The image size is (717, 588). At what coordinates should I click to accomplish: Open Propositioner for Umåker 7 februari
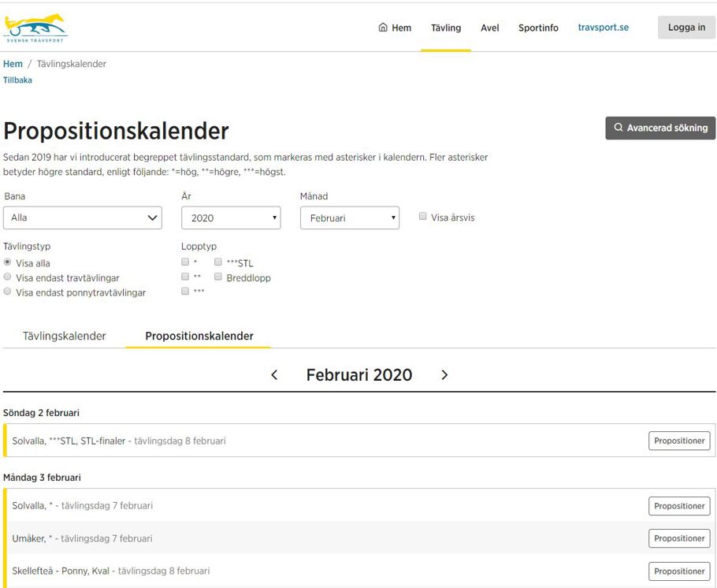tap(679, 538)
